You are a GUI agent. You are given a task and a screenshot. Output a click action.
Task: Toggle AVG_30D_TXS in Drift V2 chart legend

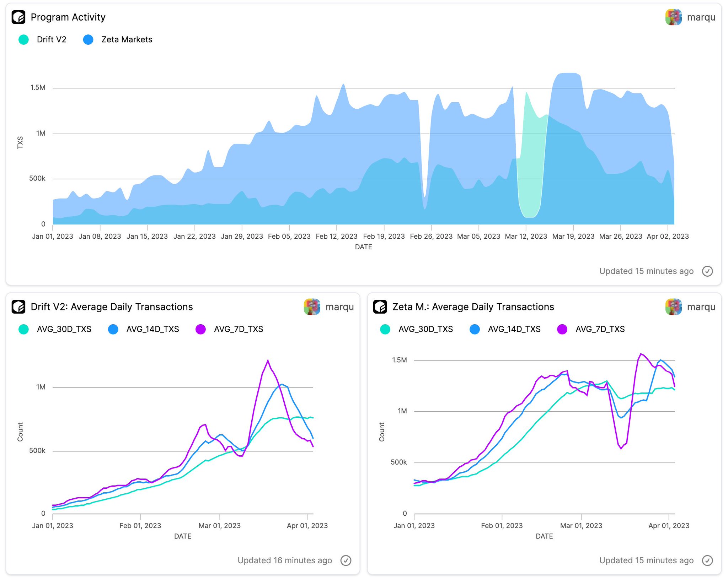[55, 329]
